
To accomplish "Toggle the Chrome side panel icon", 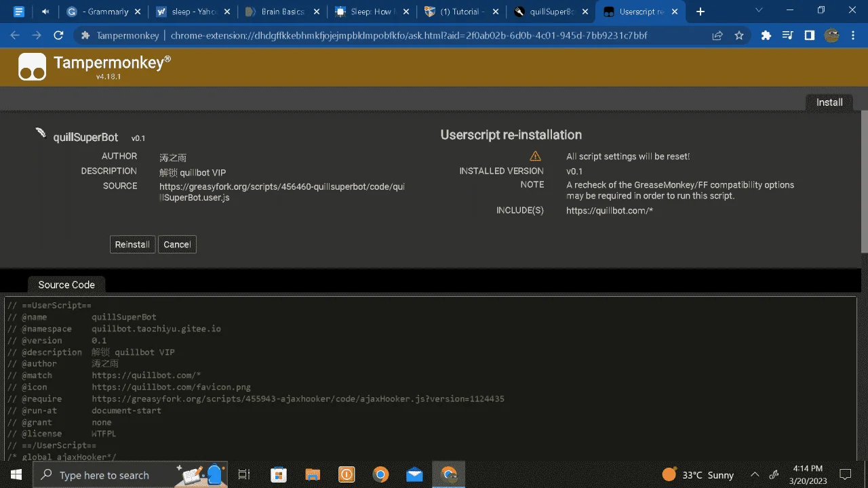I will pos(809,35).
